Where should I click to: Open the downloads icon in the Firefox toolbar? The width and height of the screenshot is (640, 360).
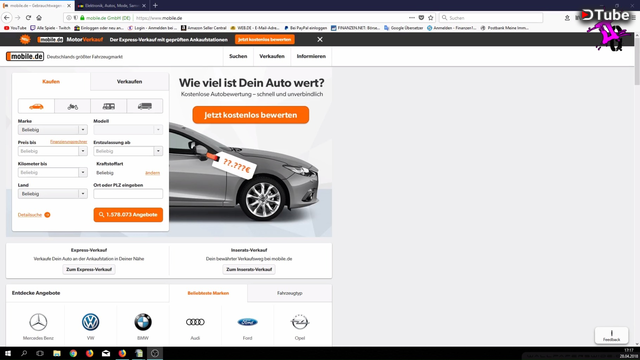click(x=567, y=18)
